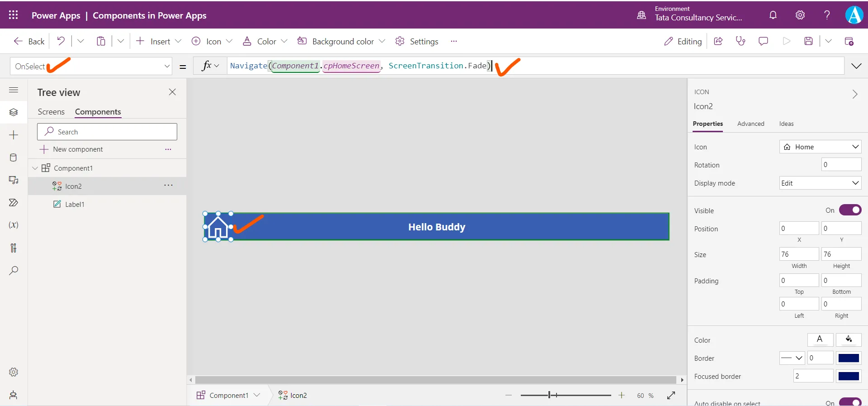Open the app launcher waffle icon
The image size is (868, 406).
14,15
